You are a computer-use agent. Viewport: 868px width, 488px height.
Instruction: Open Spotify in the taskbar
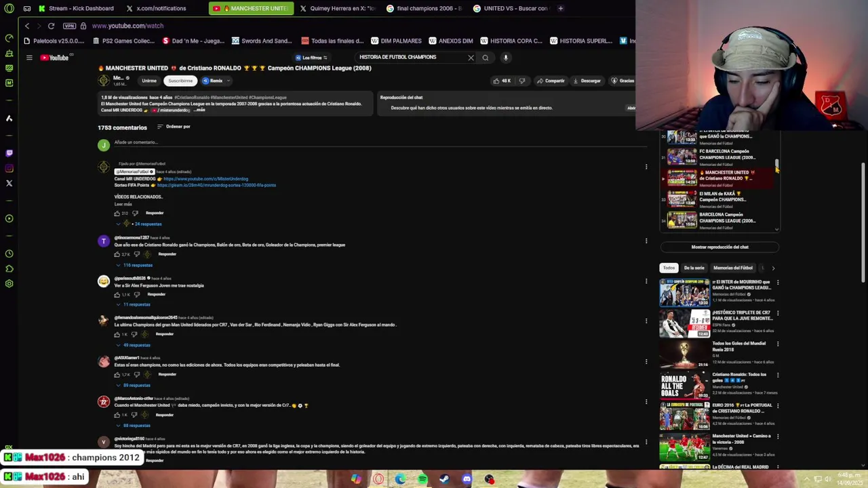[x=422, y=479]
